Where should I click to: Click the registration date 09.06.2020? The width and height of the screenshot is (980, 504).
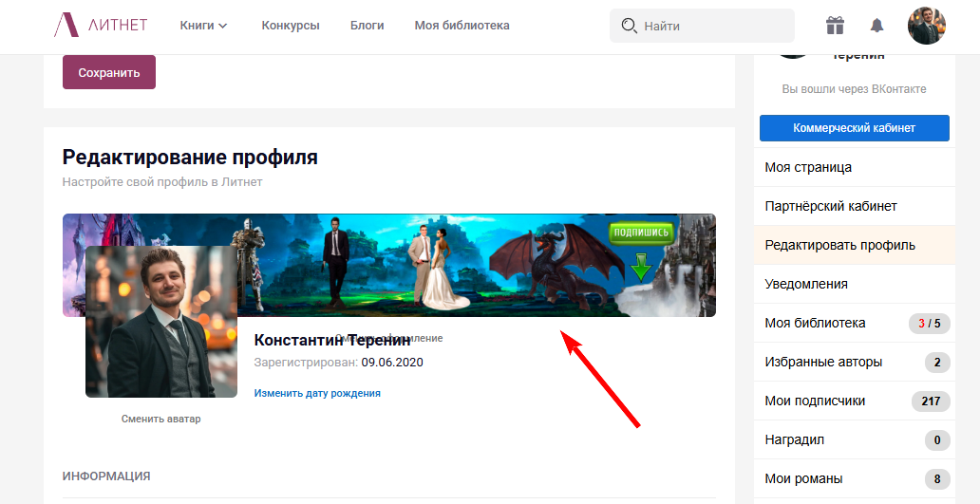392,363
